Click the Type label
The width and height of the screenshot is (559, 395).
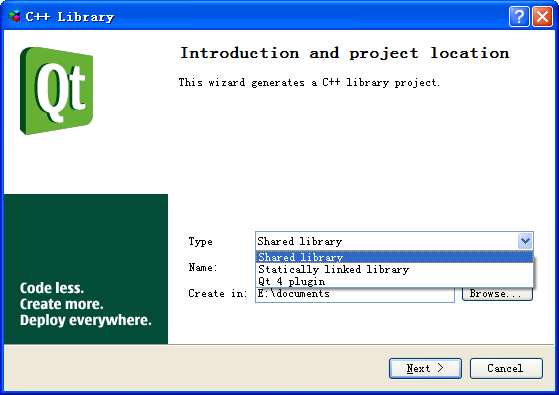pos(200,242)
